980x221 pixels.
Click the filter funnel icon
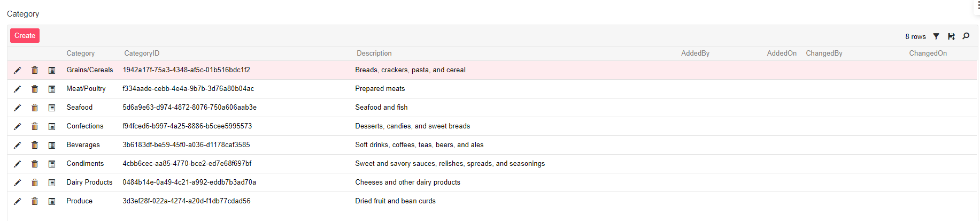(936, 36)
